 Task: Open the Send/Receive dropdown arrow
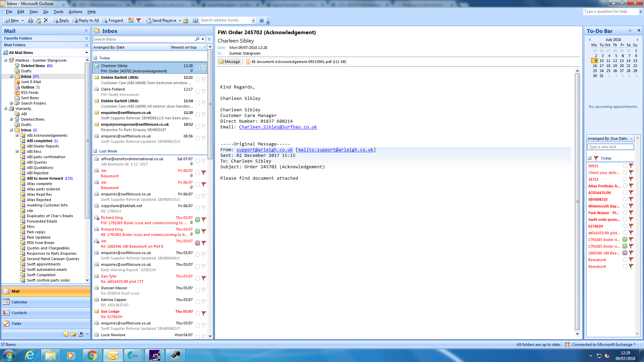180,20
